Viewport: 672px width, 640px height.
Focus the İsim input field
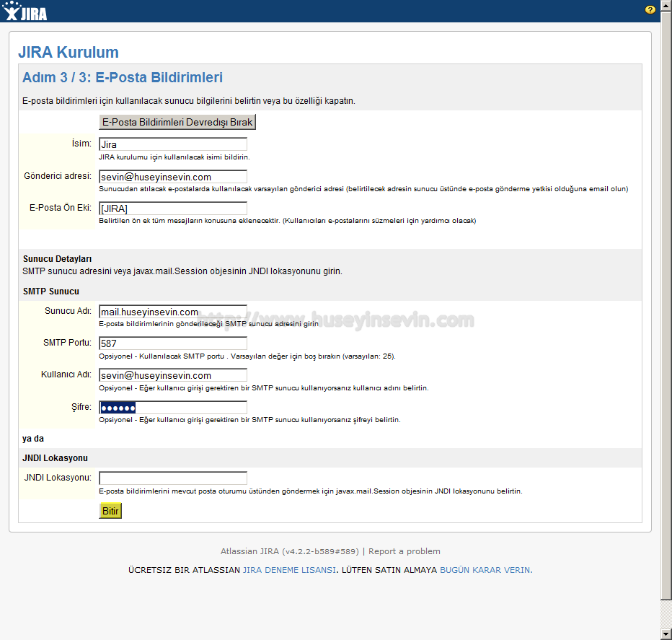[x=173, y=144]
